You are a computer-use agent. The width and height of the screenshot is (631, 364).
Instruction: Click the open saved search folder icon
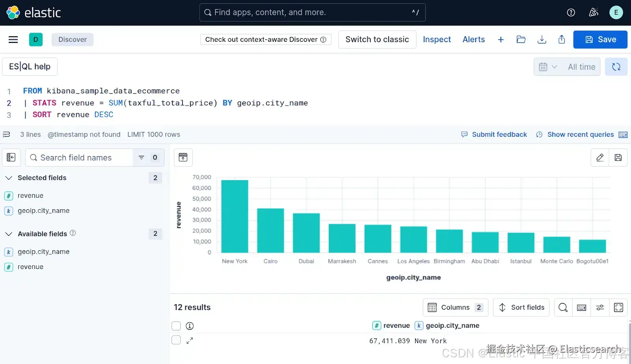pos(521,39)
